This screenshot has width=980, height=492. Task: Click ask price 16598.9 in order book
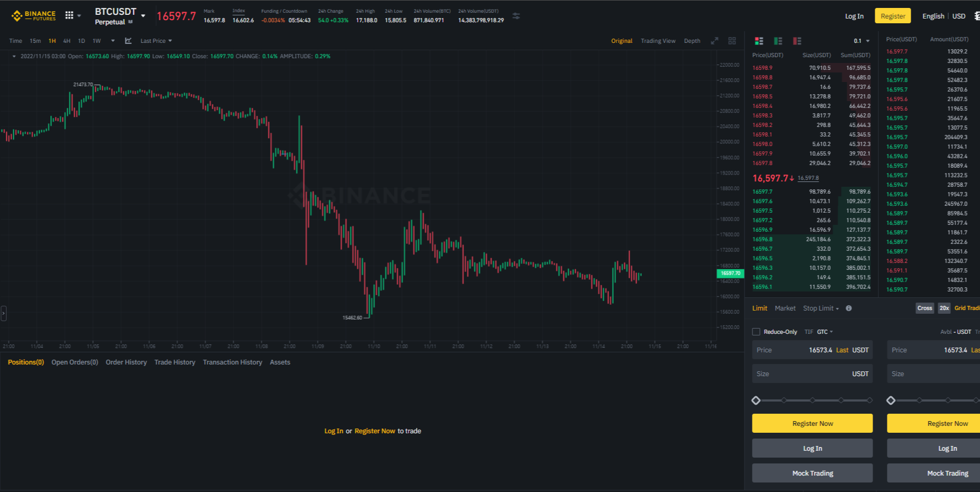tap(763, 68)
